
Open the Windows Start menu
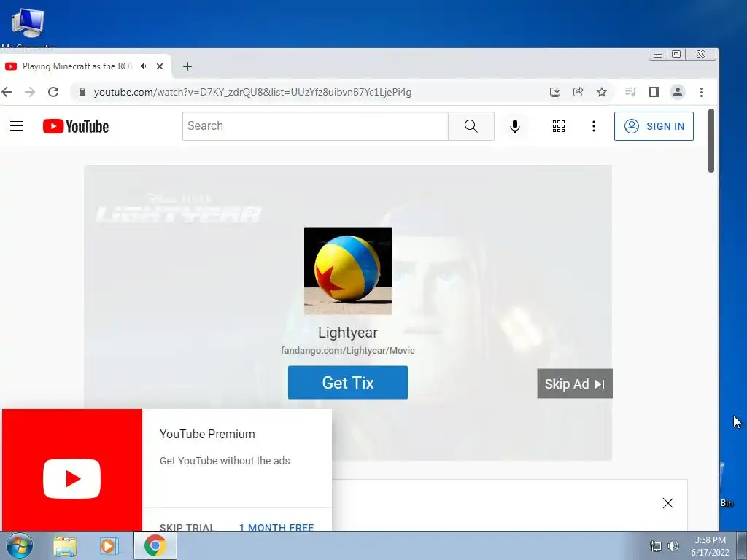tap(19, 545)
